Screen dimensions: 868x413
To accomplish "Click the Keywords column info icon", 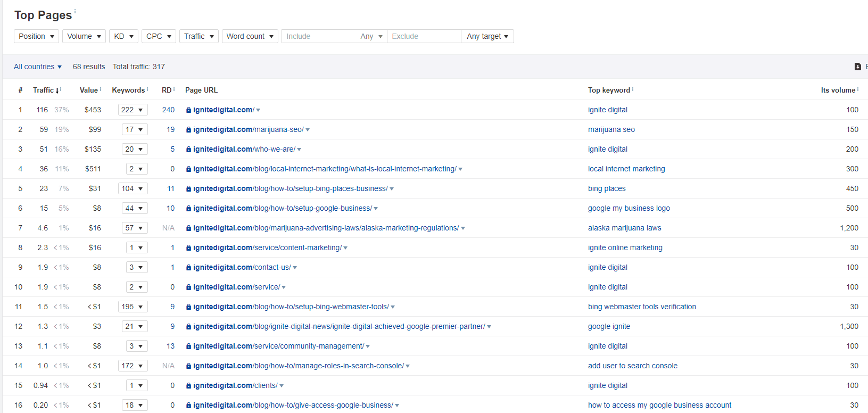I will click(147, 89).
